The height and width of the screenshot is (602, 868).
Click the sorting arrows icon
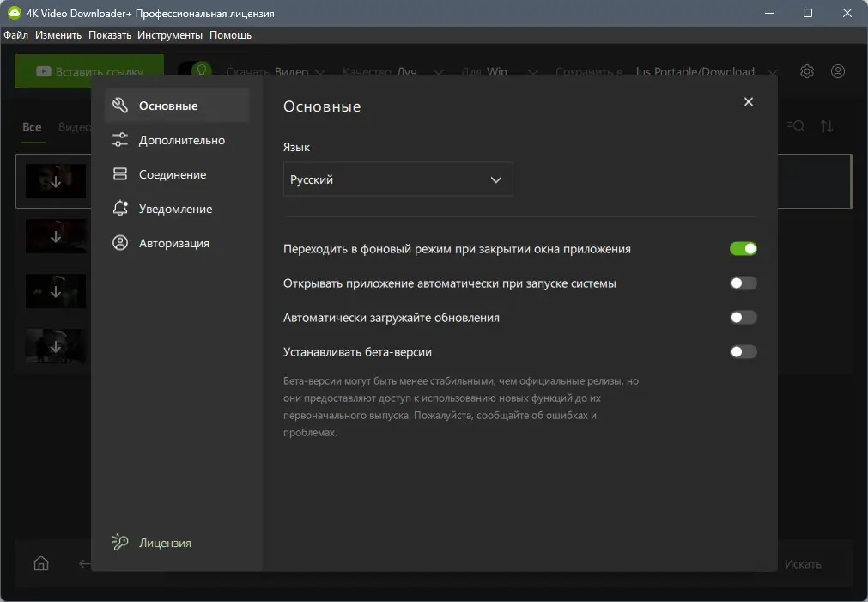click(827, 126)
